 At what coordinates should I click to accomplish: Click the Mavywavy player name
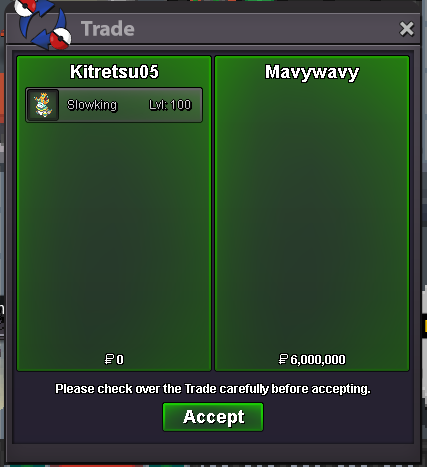pos(312,72)
